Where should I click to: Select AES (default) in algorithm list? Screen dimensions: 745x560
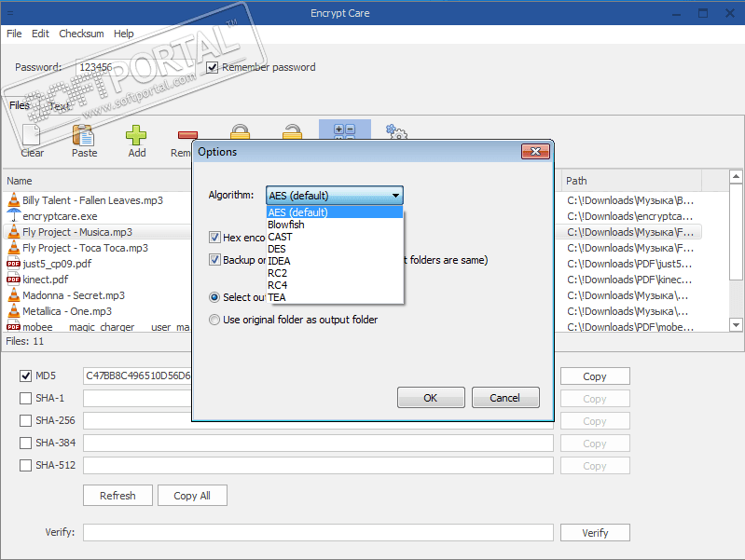(x=335, y=212)
